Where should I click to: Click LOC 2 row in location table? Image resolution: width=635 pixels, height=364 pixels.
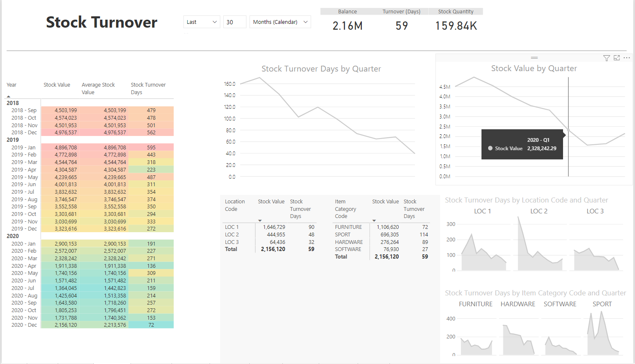click(270, 235)
